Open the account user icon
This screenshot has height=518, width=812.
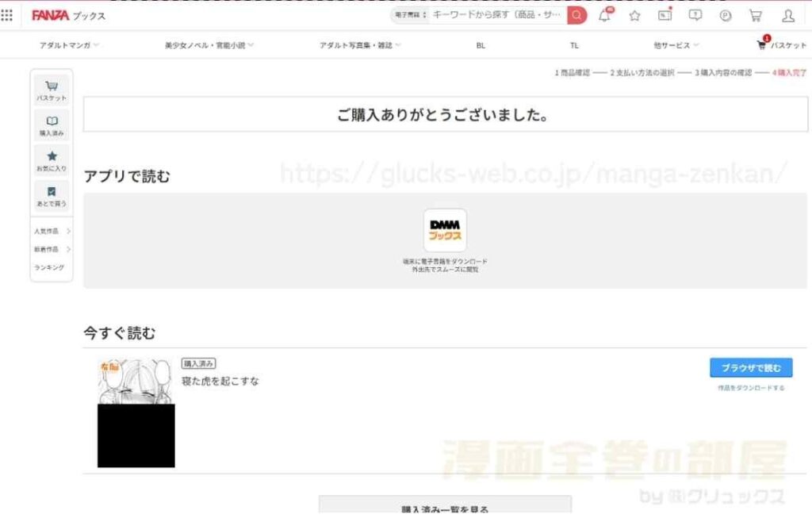pos(788,16)
